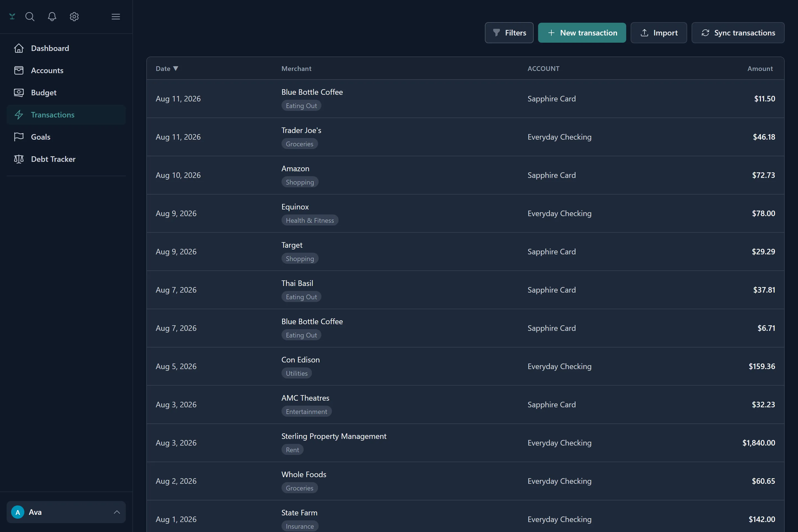798x532 pixels.
Task: Click the $72.73 amount
Action: 763,175
